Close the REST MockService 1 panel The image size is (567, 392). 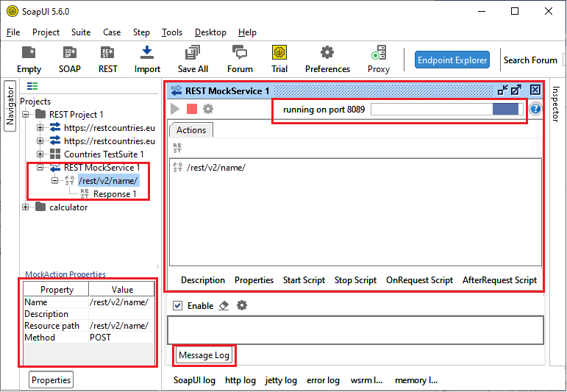coord(535,90)
